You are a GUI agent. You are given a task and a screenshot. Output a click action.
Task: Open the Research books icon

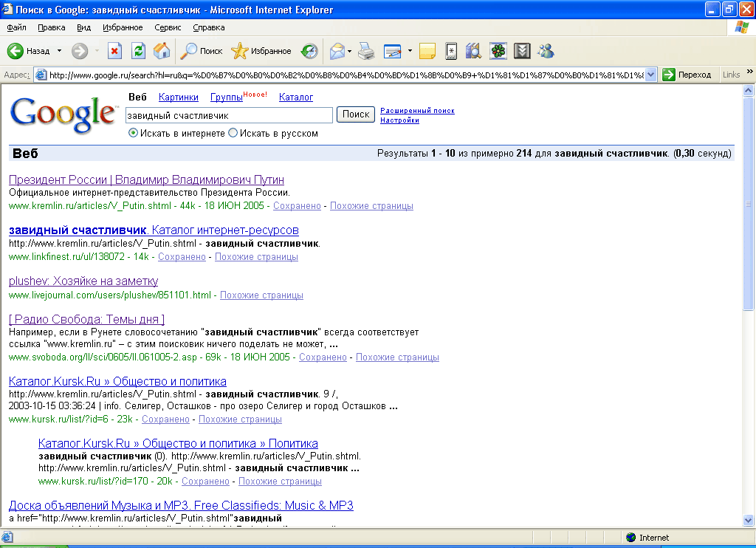[x=473, y=51]
